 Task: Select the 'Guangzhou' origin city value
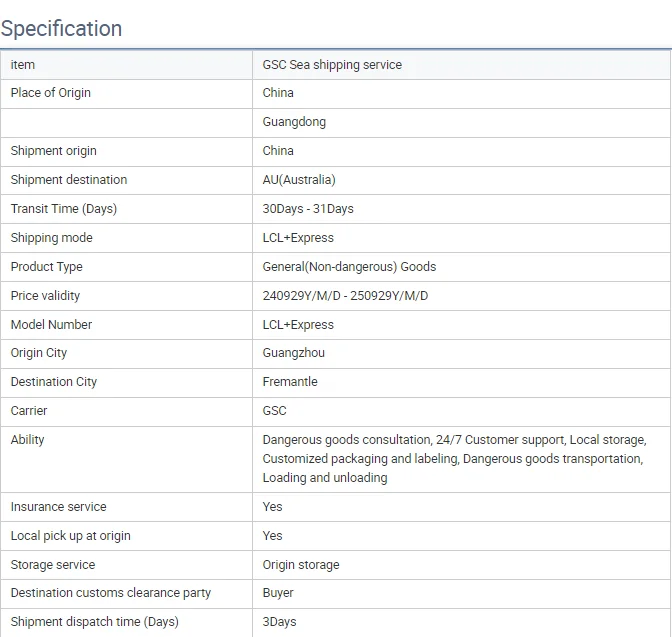pos(294,353)
